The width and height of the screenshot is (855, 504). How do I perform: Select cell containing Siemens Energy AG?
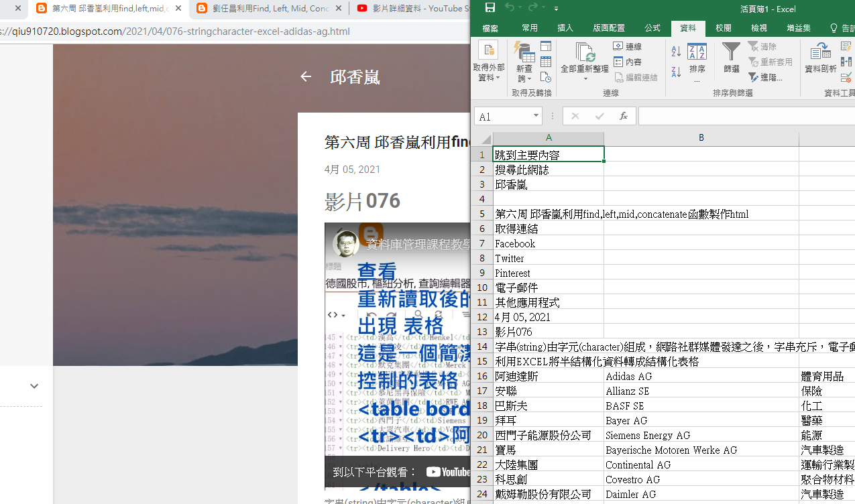tap(701, 435)
